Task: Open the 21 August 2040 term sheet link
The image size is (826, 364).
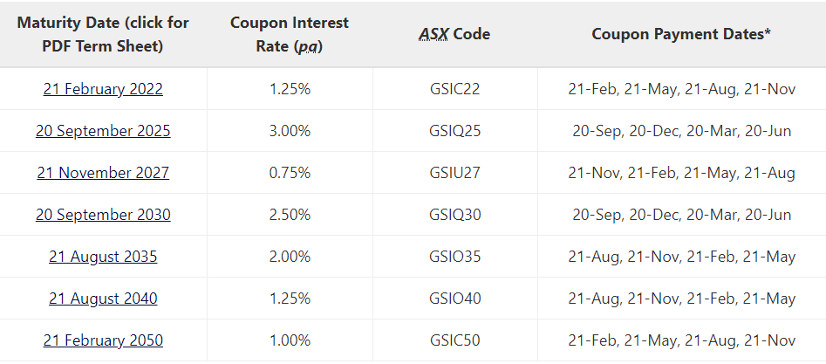Action: coord(103,299)
